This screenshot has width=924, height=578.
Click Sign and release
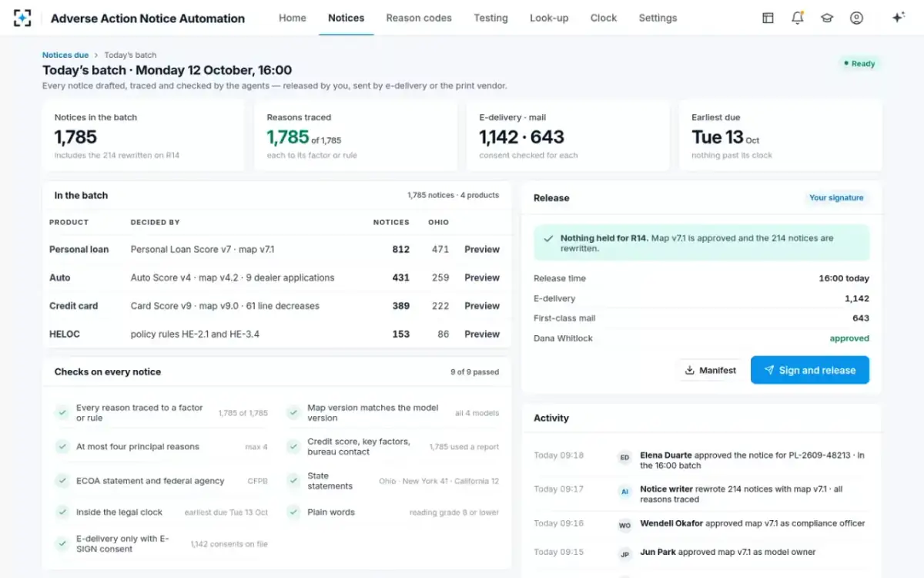(810, 370)
